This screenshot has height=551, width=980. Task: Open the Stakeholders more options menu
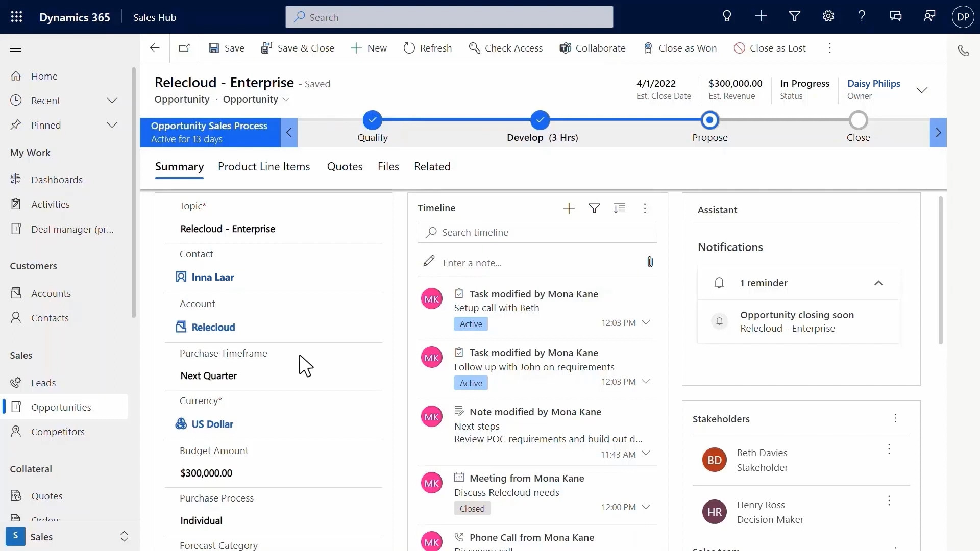(x=895, y=418)
